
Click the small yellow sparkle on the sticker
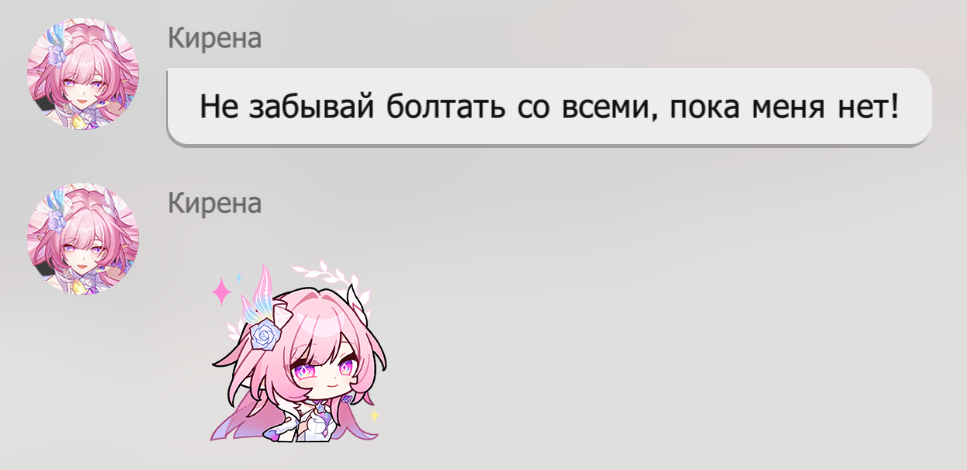[373, 416]
